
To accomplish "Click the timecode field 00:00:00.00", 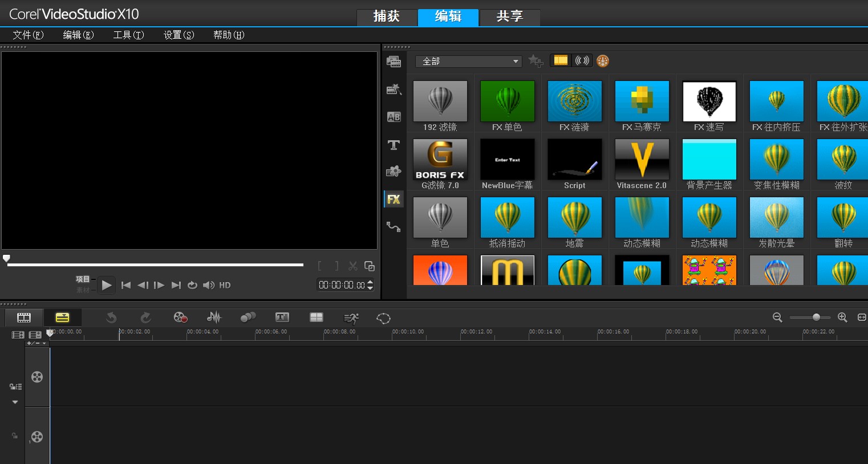I will (x=342, y=285).
